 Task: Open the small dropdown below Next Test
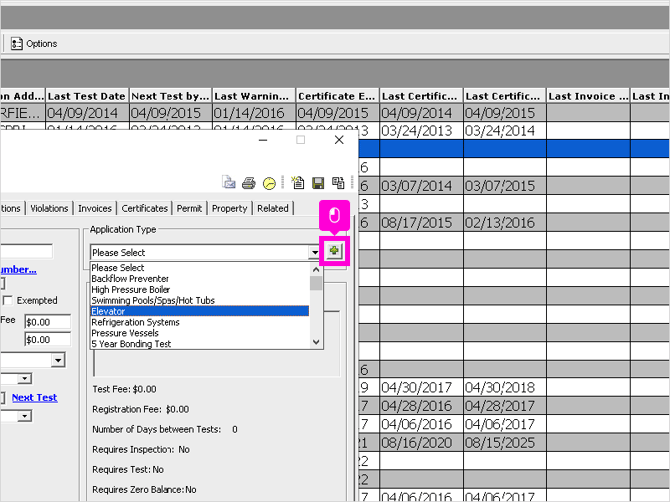[25, 416]
